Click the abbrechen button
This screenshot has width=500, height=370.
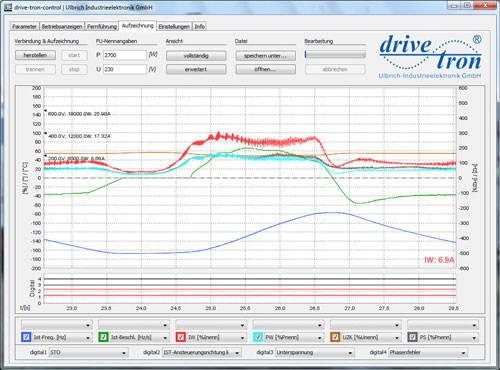[x=335, y=69]
